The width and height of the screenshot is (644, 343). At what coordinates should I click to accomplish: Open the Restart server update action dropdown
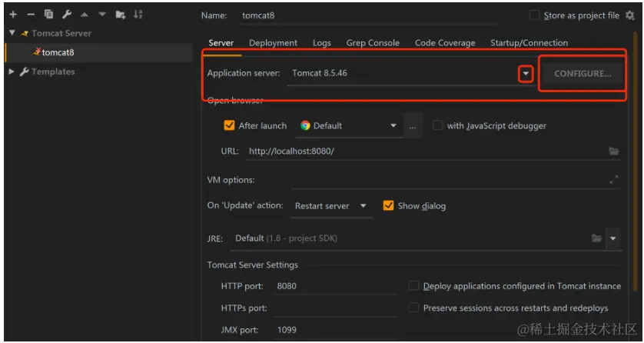(x=363, y=206)
